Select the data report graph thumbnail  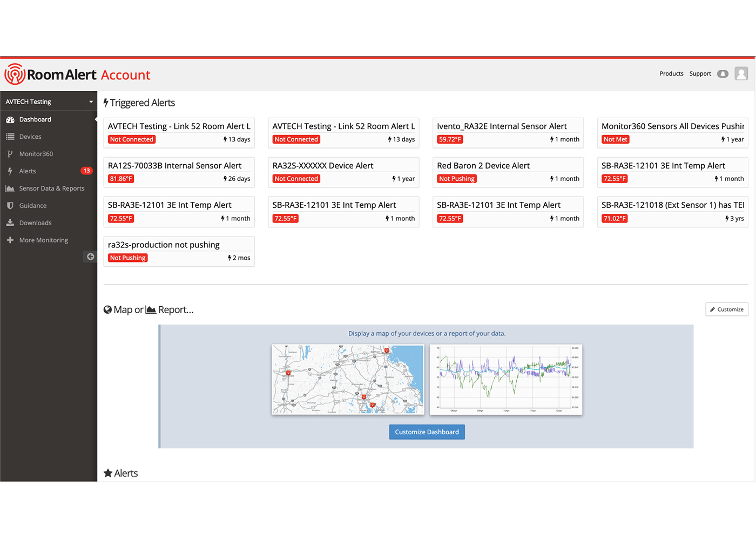(x=506, y=380)
